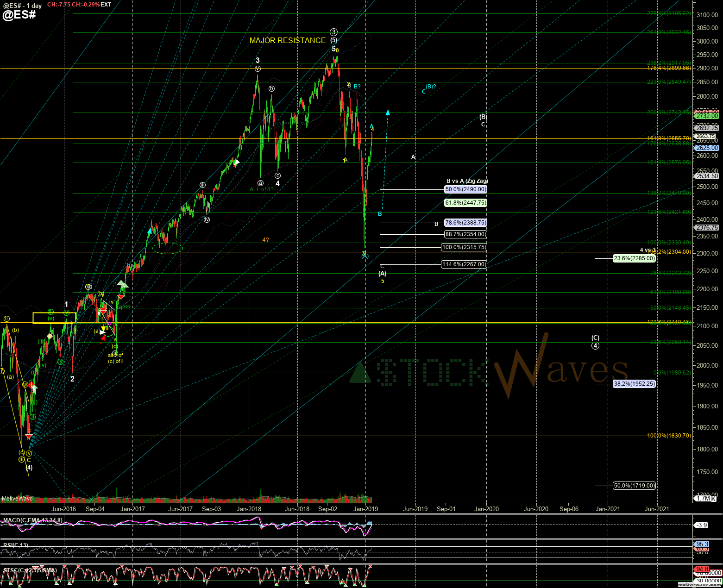Select the cyan B? wave label
The width and height of the screenshot is (723, 588).
[x=357, y=87]
